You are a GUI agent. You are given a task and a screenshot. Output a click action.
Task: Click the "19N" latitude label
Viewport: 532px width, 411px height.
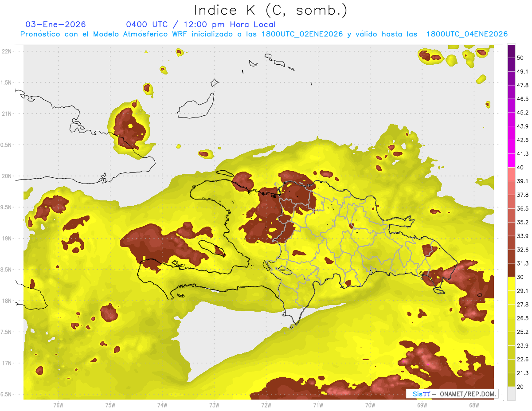[7, 239]
